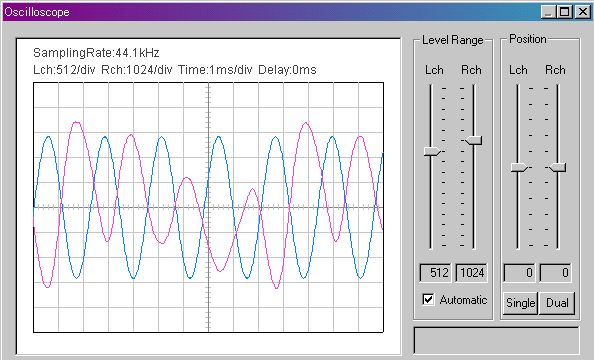Click the empty status box below the Position panel

(x=496, y=340)
